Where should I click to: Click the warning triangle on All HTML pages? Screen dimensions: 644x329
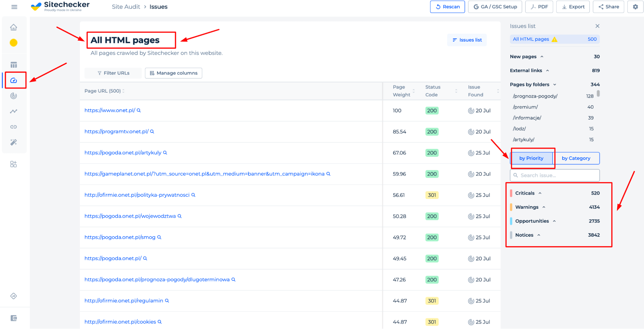point(554,39)
